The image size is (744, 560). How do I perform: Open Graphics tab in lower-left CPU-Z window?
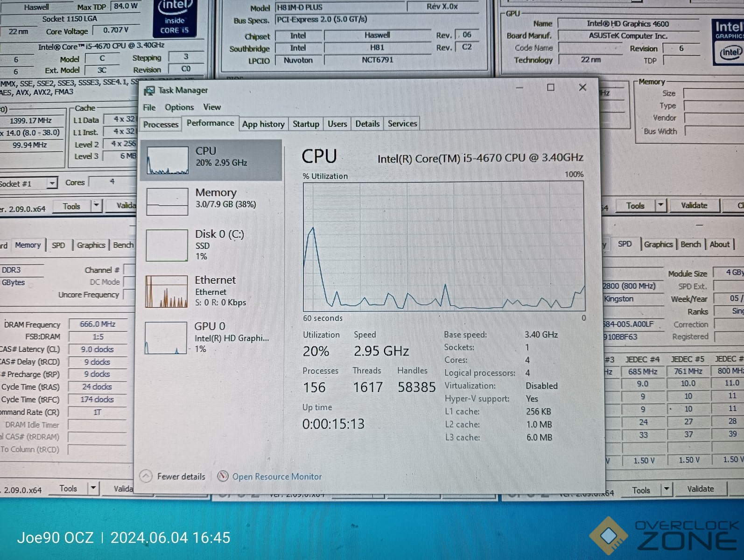91,245
